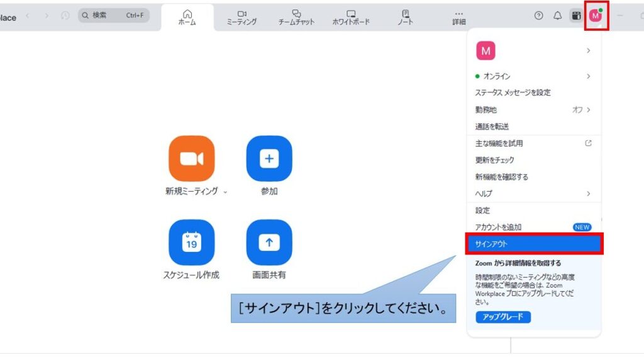The width and height of the screenshot is (644, 362).
Task: Click the アップグレード button
Action: tap(503, 317)
